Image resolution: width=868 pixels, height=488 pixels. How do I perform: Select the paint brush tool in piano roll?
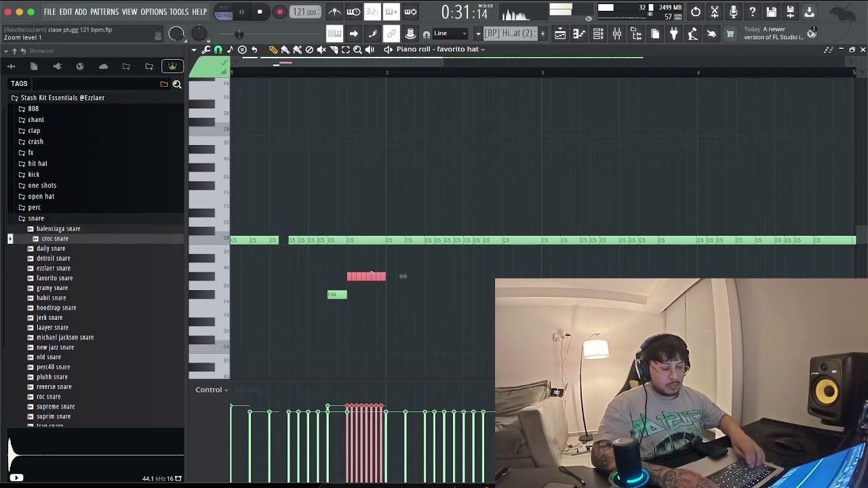285,49
